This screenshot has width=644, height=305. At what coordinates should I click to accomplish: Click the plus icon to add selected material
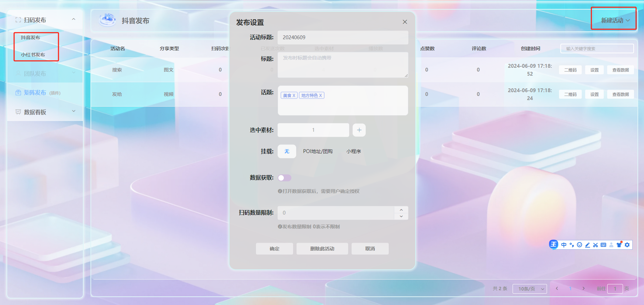tap(359, 130)
